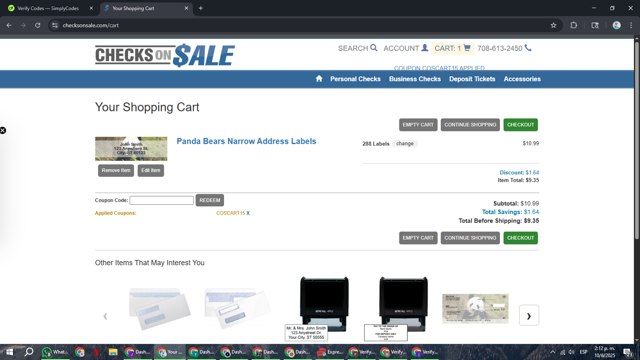Open Accessories menu
The width and height of the screenshot is (640, 360).
pyautogui.click(x=522, y=79)
